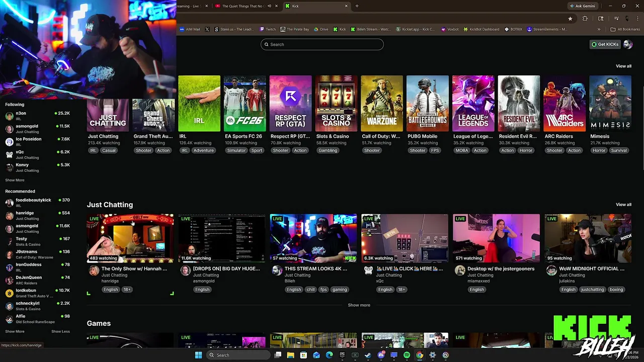This screenshot has height=362, width=644.
Task: Click the chill tag under Billeh stream
Action: click(310, 290)
